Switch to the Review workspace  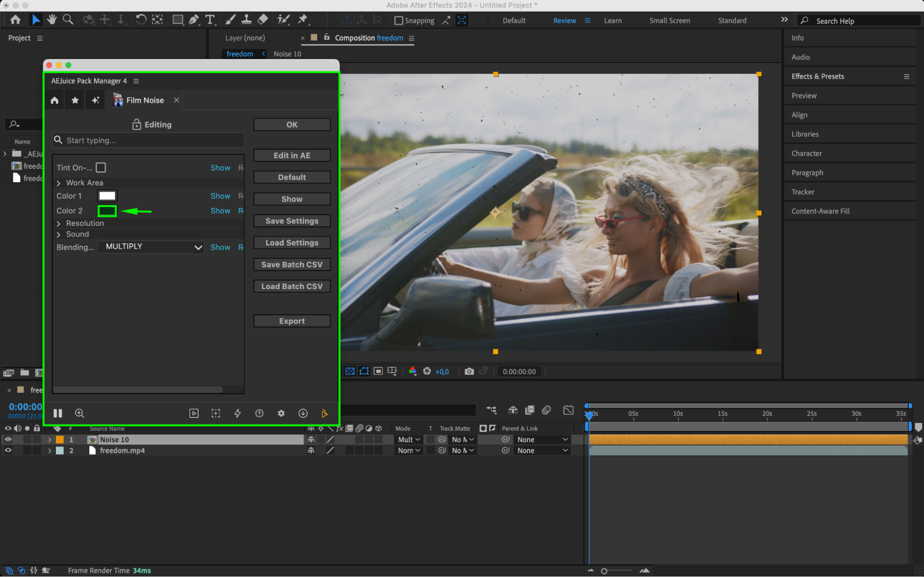tap(564, 21)
